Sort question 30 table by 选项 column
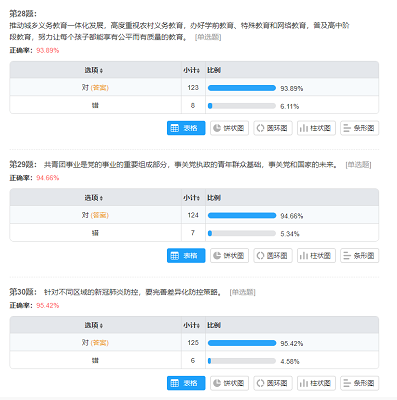The image size is (397, 400). point(94,325)
